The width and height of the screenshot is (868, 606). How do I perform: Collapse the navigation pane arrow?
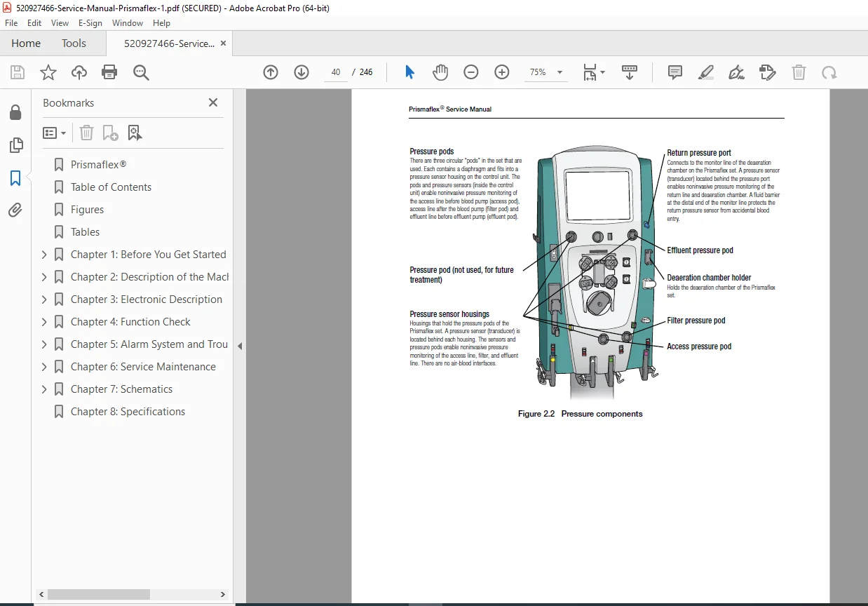point(240,346)
